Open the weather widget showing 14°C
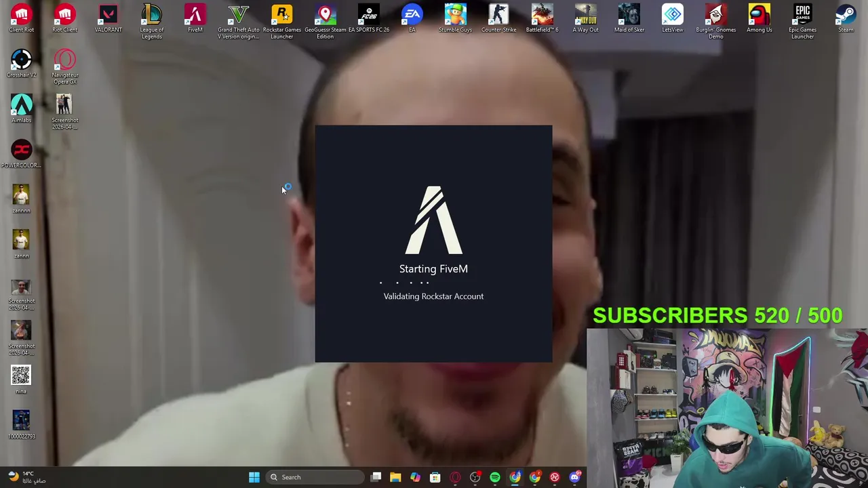868x488 pixels. [x=26, y=477]
